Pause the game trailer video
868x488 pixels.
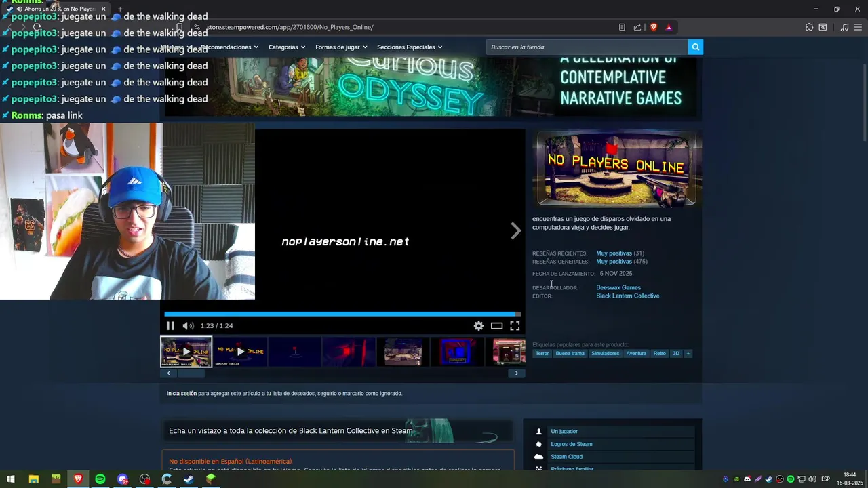point(170,326)
